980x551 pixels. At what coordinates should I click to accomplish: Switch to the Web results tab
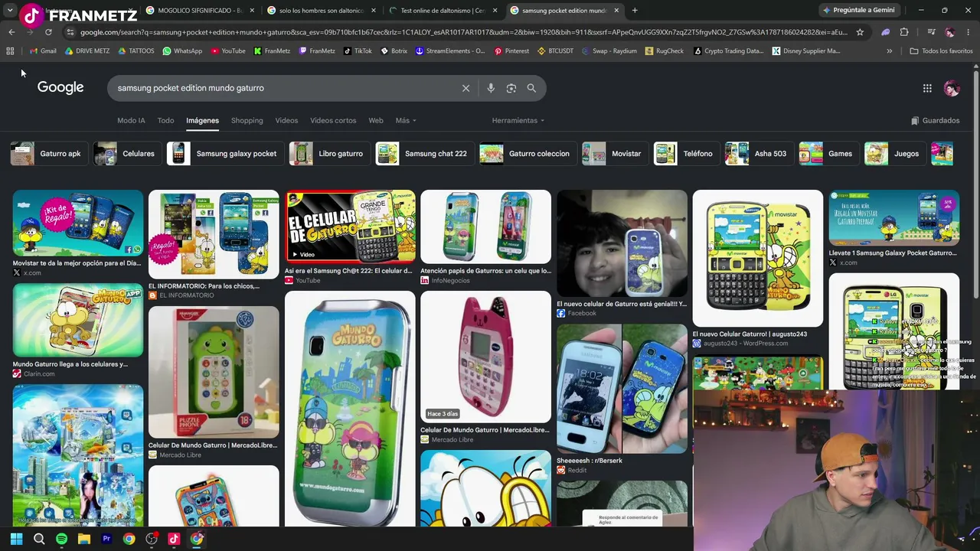(x=376, y=120)
